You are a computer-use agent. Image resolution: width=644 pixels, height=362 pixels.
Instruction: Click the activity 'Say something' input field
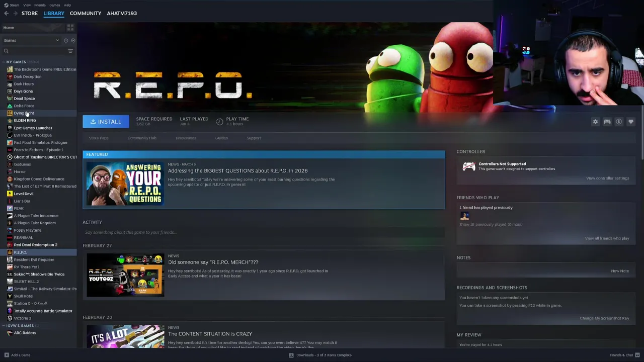coord(264,232)
